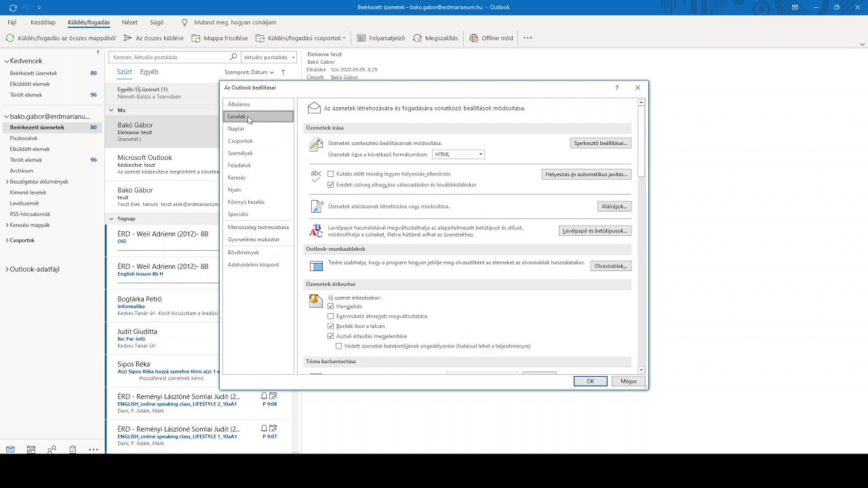The width and height of the screenshot is (868, 488).
Task: Open the Calendar icon in bottom navigation
Action: pyautogui.click(x=31, y=449)
